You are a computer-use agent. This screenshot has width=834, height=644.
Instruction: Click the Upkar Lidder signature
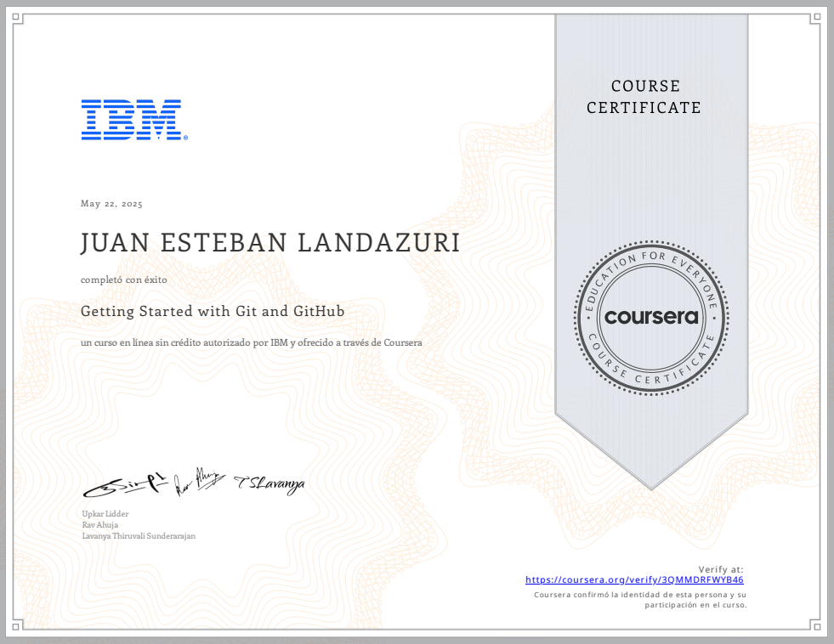pyautogui.click(x=126, y=484)
